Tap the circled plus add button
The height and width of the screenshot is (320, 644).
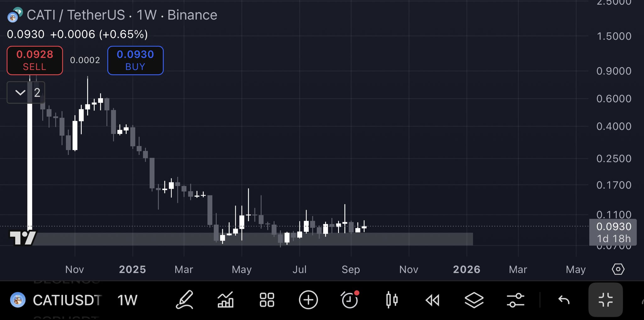point(308,300)
